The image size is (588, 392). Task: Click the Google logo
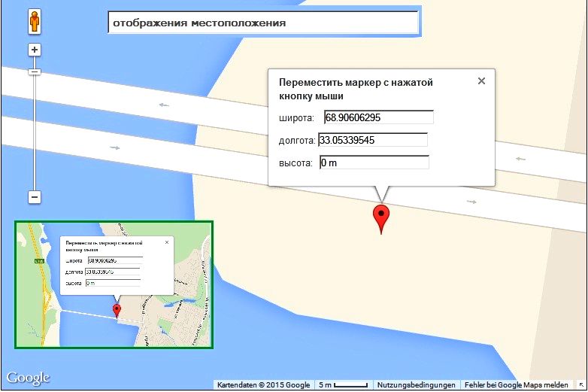coord(29,378)
